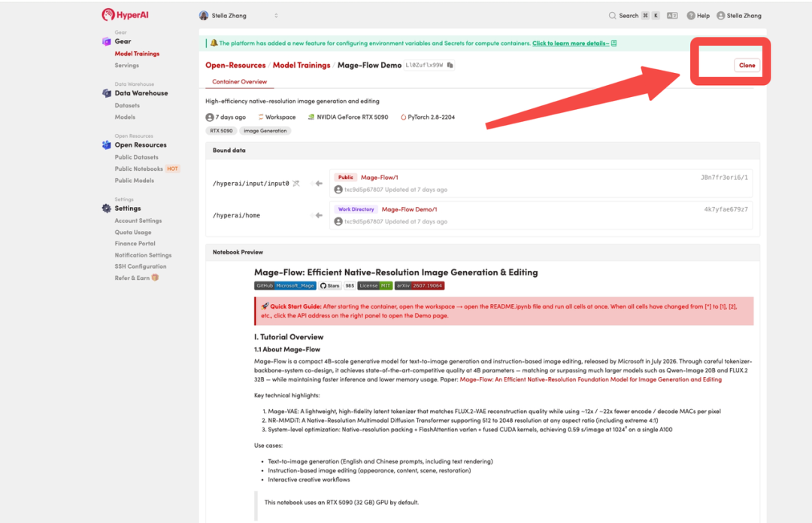Follow the 'Click to learn more details' link
812x523 pixels.
click(571, 43)
